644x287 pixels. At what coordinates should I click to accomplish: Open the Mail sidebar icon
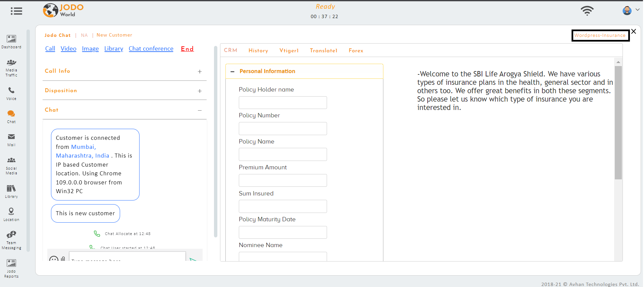point(11,140)
